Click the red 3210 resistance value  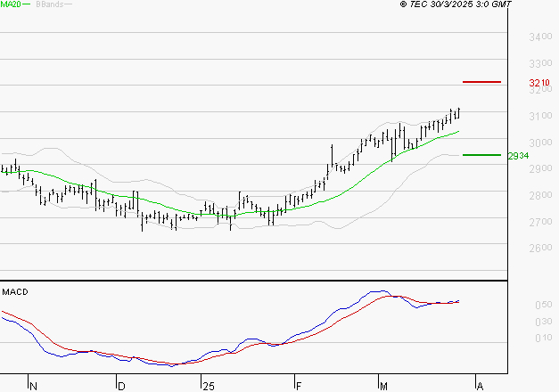click(x=539, y=83)
